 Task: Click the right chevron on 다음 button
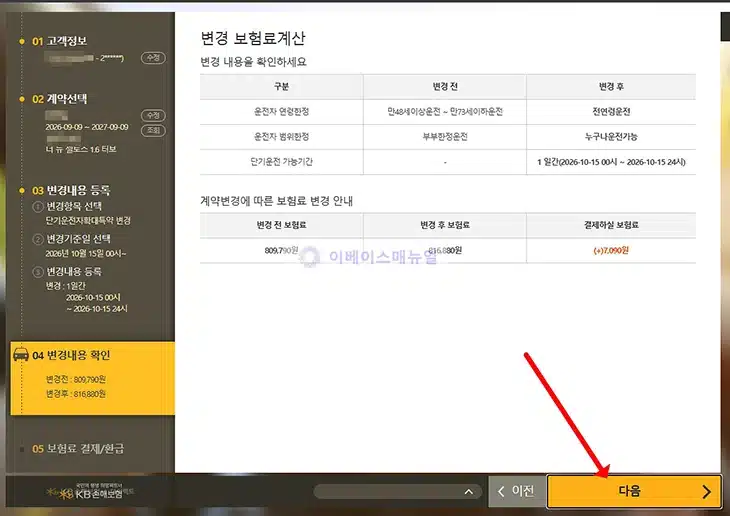coord(706,491)
